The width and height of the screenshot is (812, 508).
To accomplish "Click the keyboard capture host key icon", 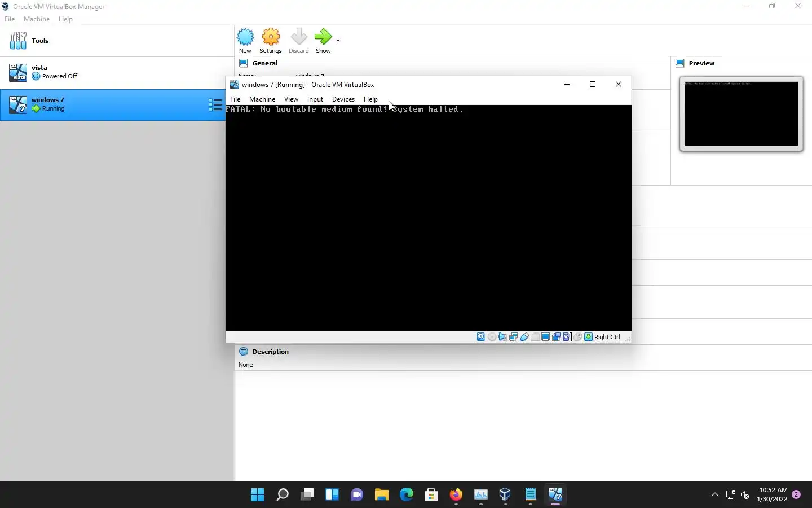I will pyautogui.click(x=588, y=337).
